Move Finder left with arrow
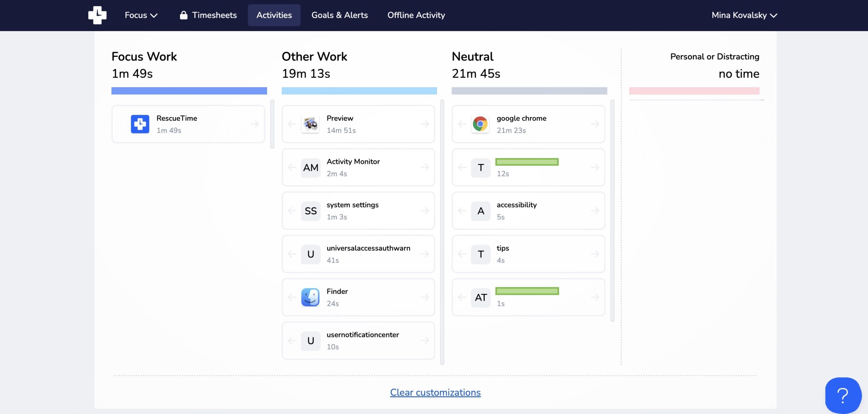This screenshot has width=868, height=414. click(292, 297)
